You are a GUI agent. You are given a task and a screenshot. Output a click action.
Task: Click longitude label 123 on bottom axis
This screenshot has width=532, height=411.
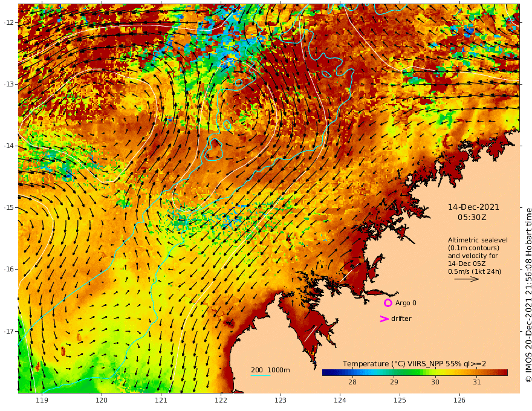pos(281,400)
